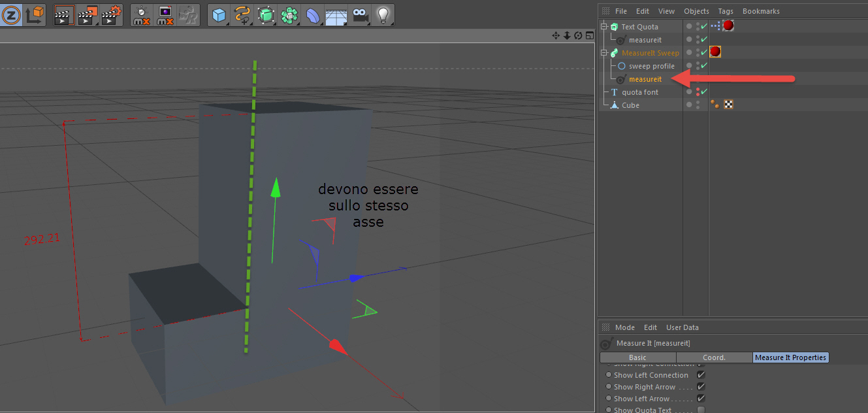Image resolution: width=868 pixels, height=413 pixels.
Task: Open the Objects menu
Action: click(696, 11)
